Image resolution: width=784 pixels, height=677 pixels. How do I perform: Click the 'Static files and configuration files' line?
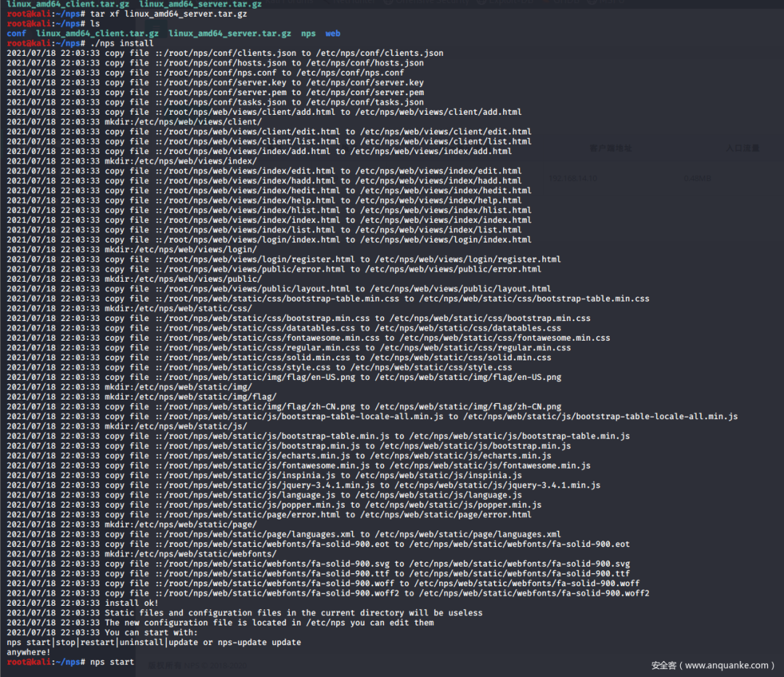[245, 613]
